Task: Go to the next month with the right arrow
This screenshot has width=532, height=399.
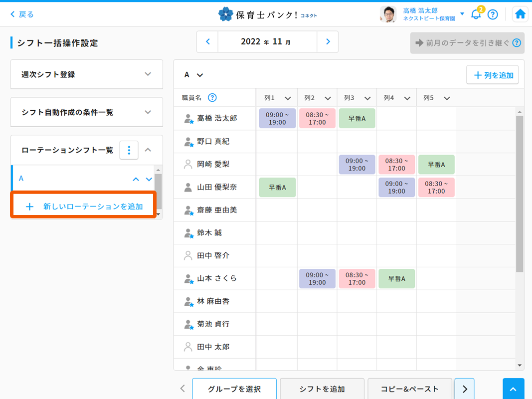Action: (x=328, y=42)
